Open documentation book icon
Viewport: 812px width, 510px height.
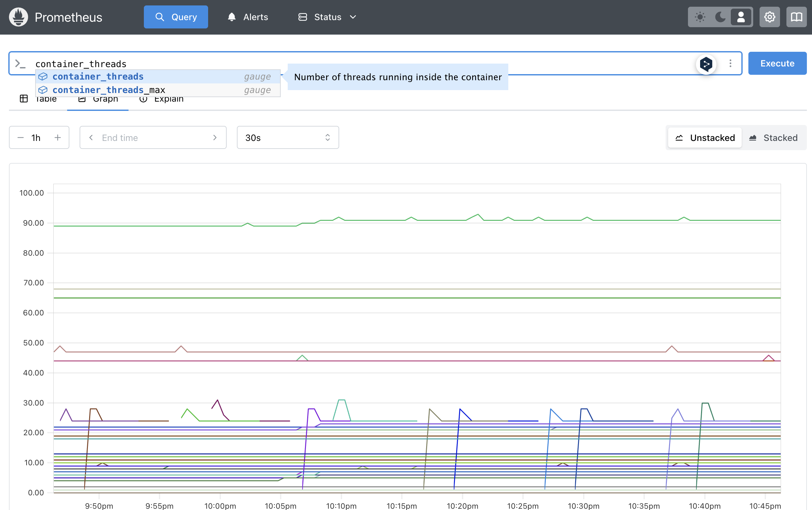(796, 17)
